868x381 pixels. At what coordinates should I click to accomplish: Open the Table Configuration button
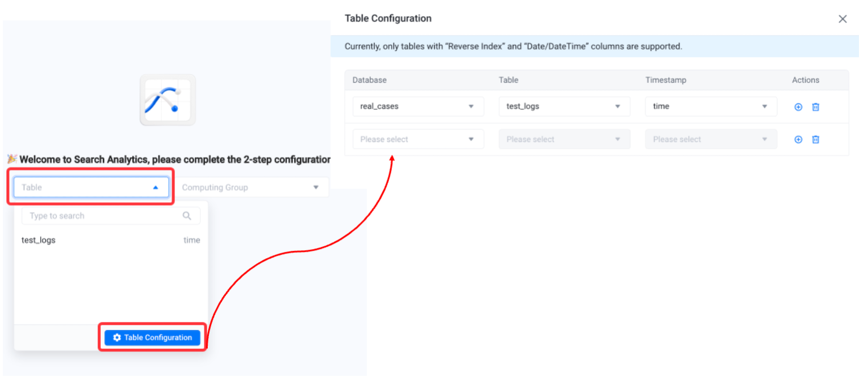(152, 337)
